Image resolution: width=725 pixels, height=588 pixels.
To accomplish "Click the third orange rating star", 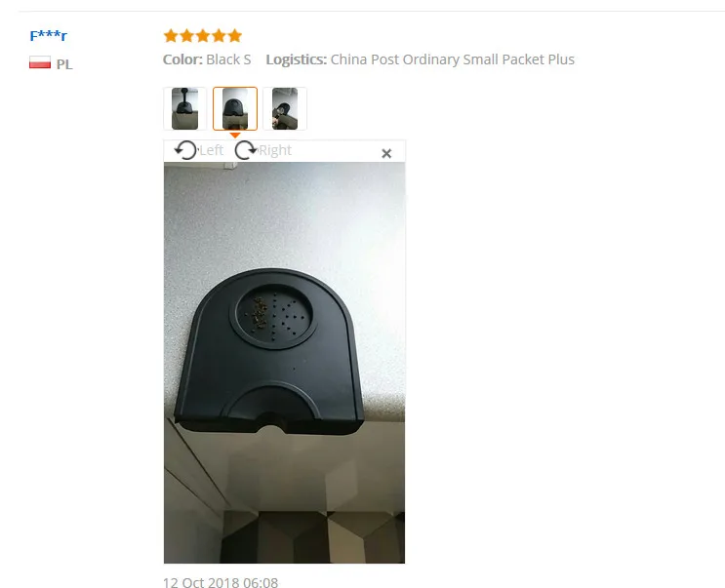I will coord(203,35).
